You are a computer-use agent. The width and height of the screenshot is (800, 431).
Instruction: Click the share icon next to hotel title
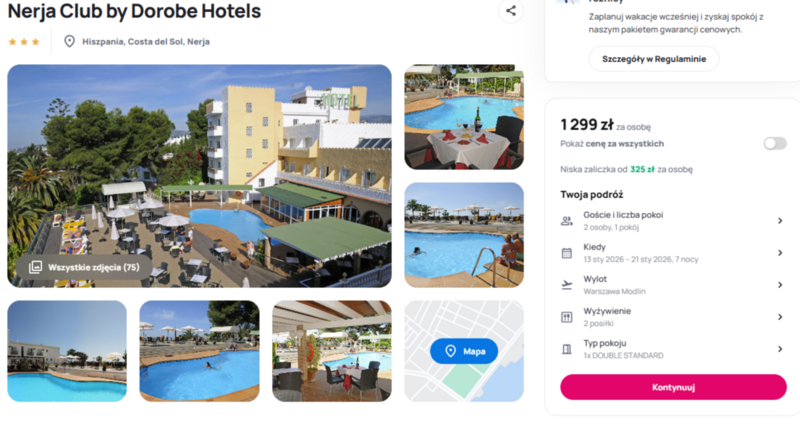511,11
